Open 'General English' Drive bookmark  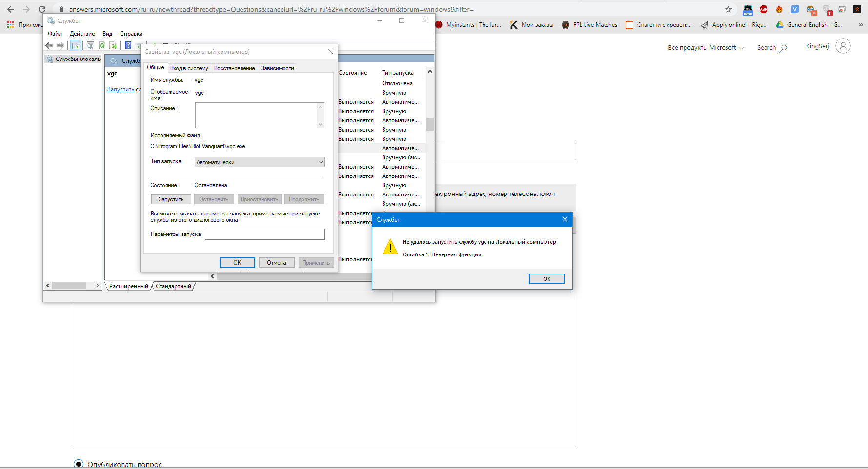(x=809, y=25)
